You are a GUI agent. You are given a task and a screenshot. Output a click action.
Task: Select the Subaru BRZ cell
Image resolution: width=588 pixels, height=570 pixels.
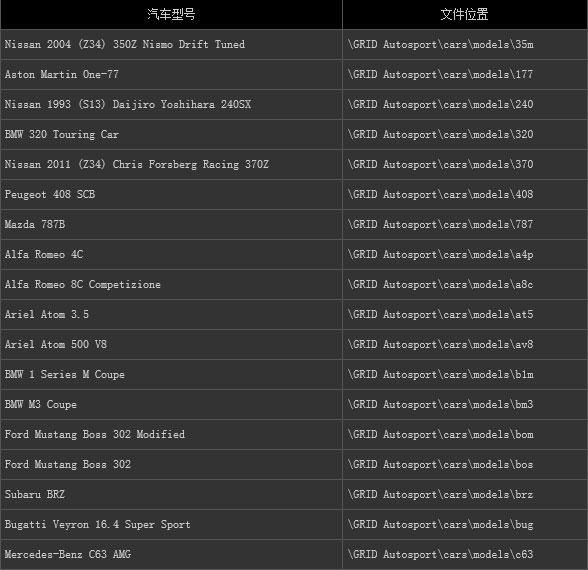[171, 495]
